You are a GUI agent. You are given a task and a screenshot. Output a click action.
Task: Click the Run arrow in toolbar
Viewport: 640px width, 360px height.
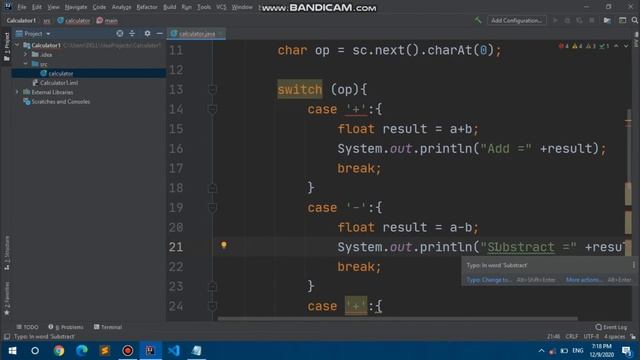555,20
